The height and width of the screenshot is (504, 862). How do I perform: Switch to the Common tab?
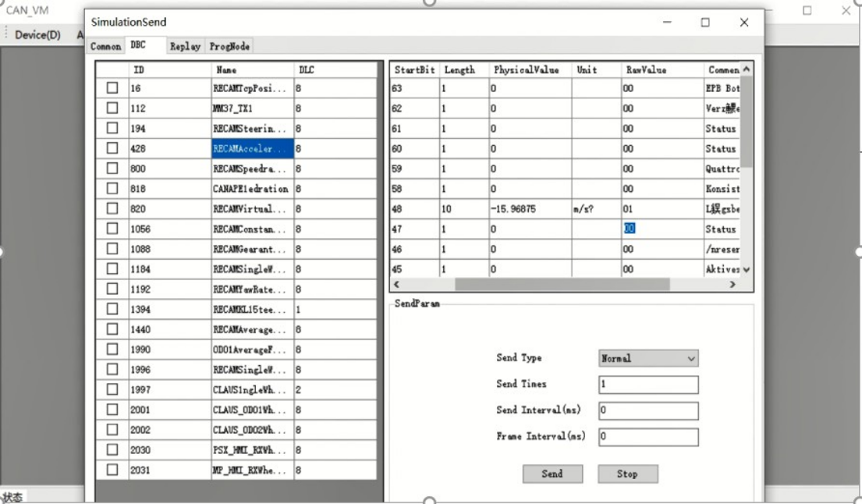[106, 47]
